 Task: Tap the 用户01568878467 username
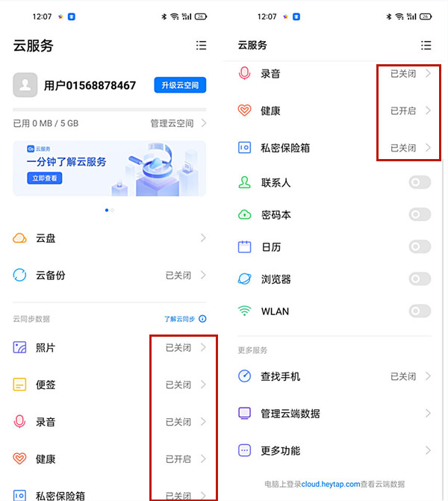coord(90,85)
